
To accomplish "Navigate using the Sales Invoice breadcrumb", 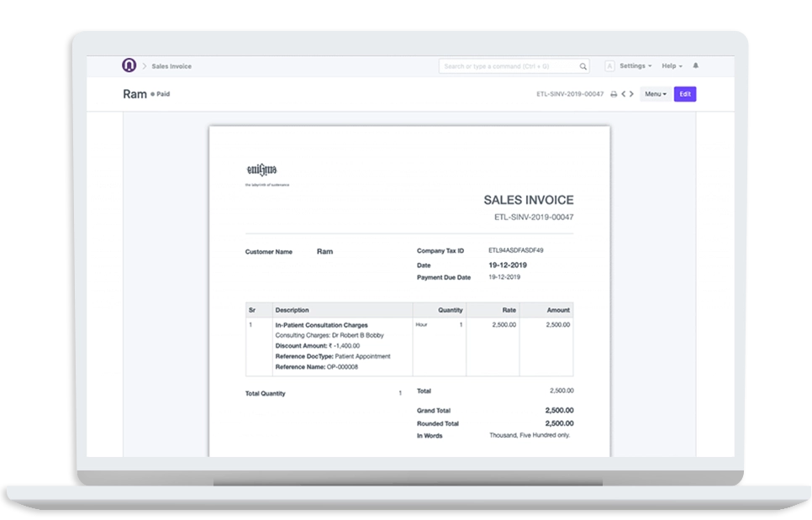I will pyautogui.click(x=171, y=65).
